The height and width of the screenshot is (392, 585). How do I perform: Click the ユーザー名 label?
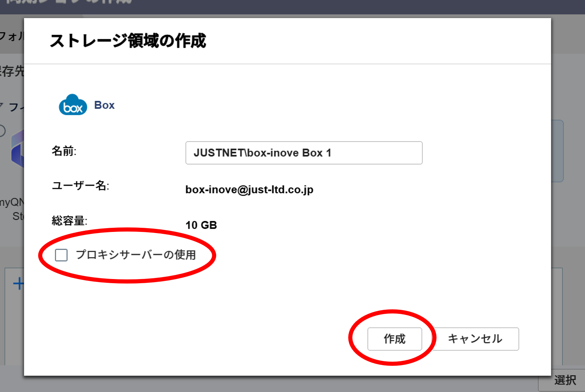pos(80,185)
